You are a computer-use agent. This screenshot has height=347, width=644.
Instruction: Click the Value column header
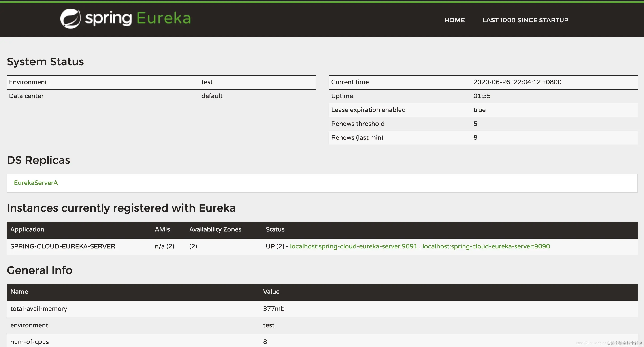click(x=271, y=292)
